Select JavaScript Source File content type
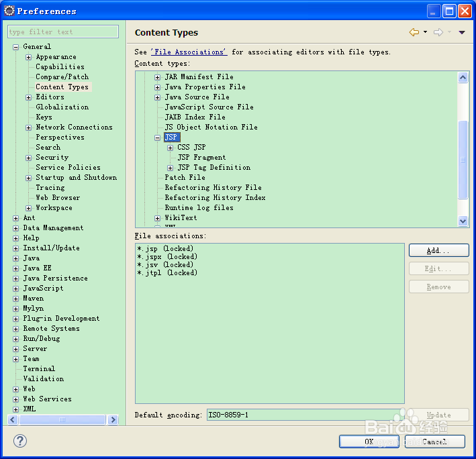 (209, 107)
